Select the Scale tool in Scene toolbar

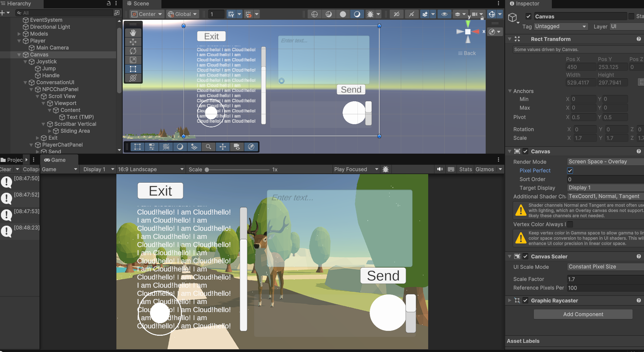(x=133, y=60)
